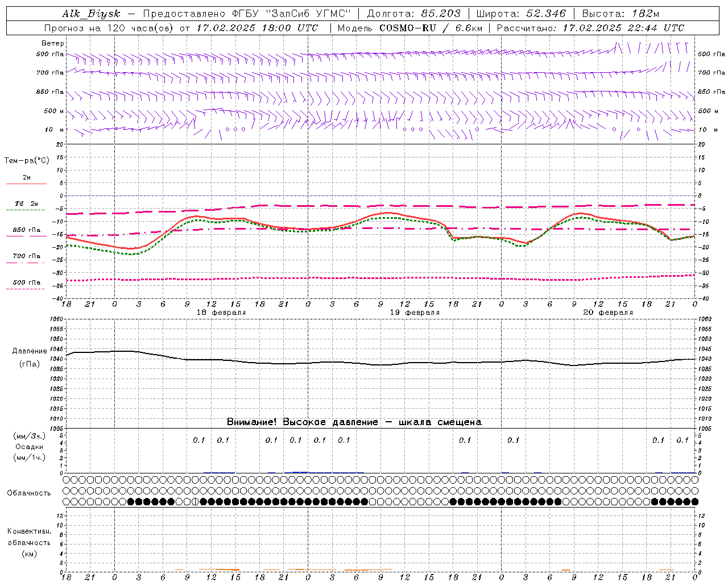The height and width of the screenshot is (582, 728).
Task: Click the black pressure curve line
Action: (x=380, y=361)
